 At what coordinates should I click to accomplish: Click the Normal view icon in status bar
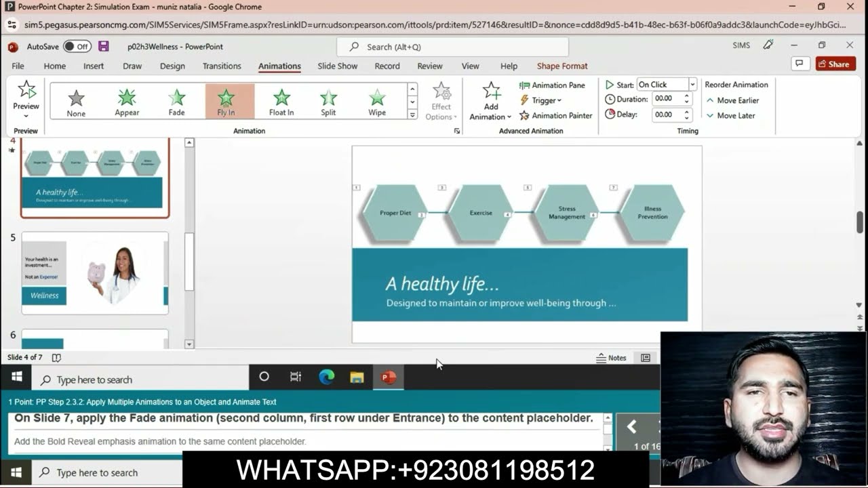click(646, 358)
